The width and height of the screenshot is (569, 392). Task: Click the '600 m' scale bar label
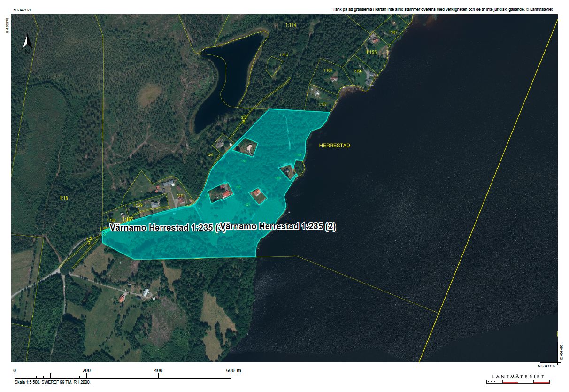tap(233, 370)
